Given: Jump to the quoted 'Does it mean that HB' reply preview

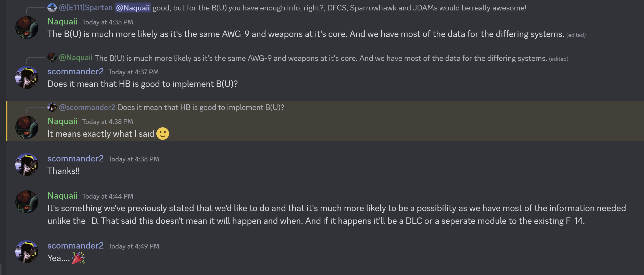Looking at the screenshot, I should pyautogui.click(x=201, y=107).
